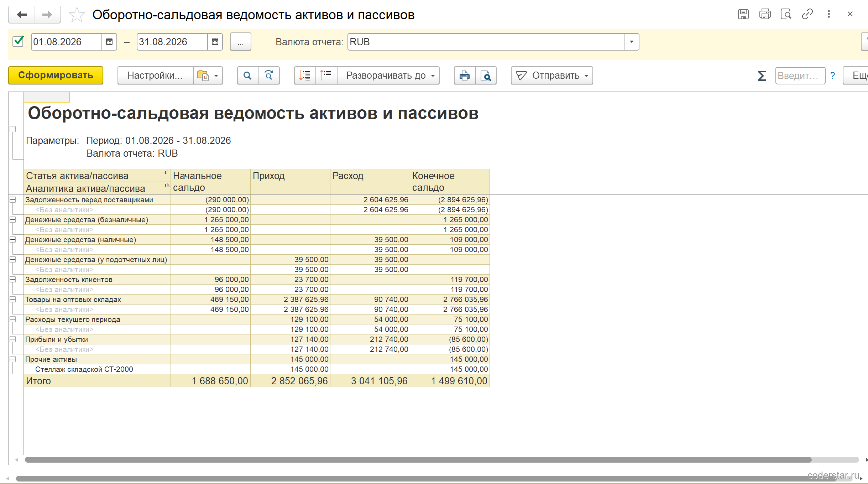Select the Конечное сальдо column header
868x484 pixels.
point(450,182)
